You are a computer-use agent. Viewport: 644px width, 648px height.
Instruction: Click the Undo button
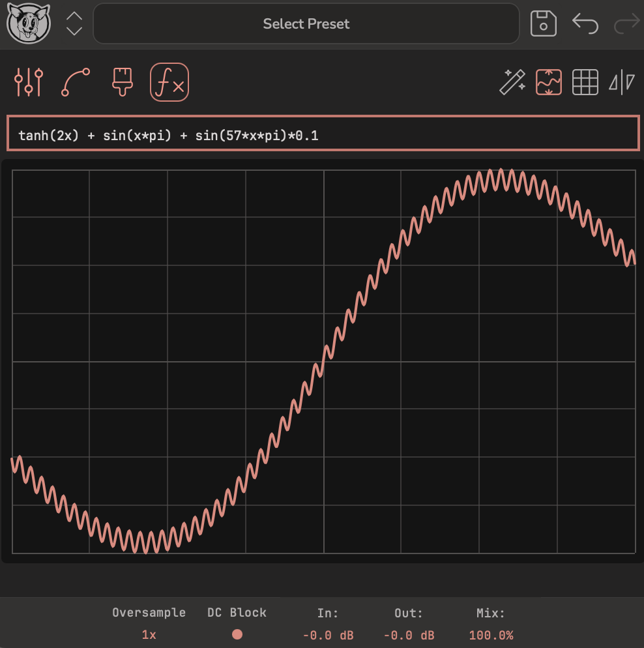click(585, 23)
